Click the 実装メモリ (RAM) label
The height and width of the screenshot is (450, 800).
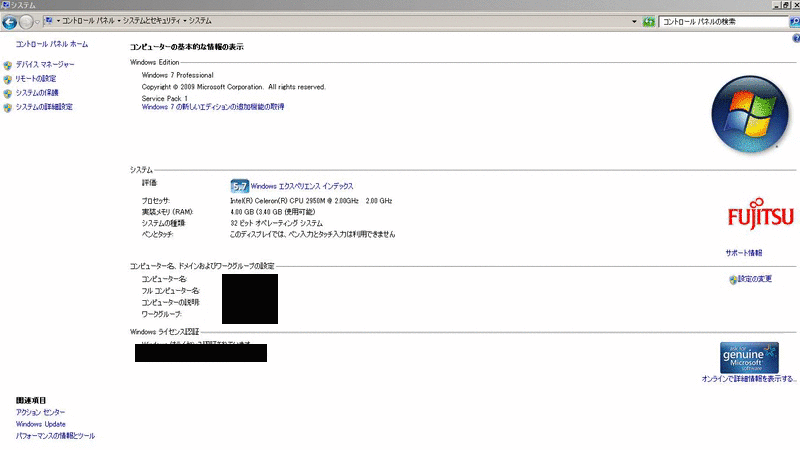tap(167, 212)
